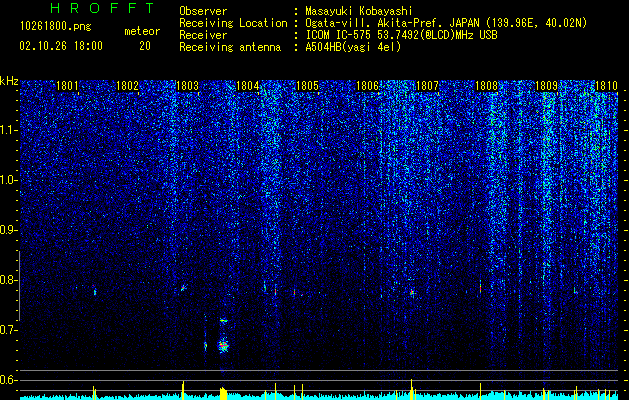Click the 'Observer' field label

click(203, 11)
